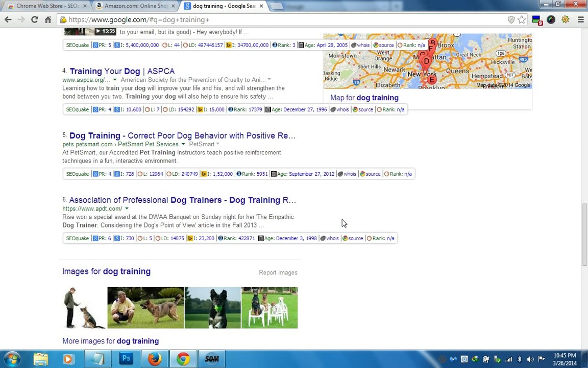Open black dog with ball thumbnail
588x368 pixels.
(x=213, y=308)
